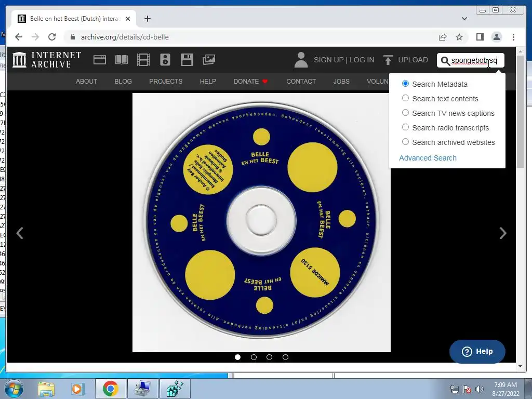Jump to third image carousel dot

(270, 357)
